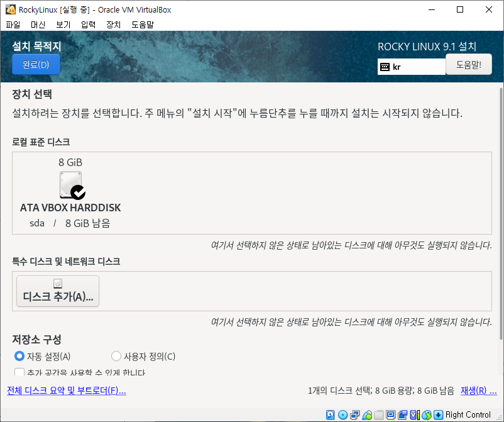The image size is (504, 422).
Task: Click the sda / 8 GiB 남음 text
Action: [70, 223]
